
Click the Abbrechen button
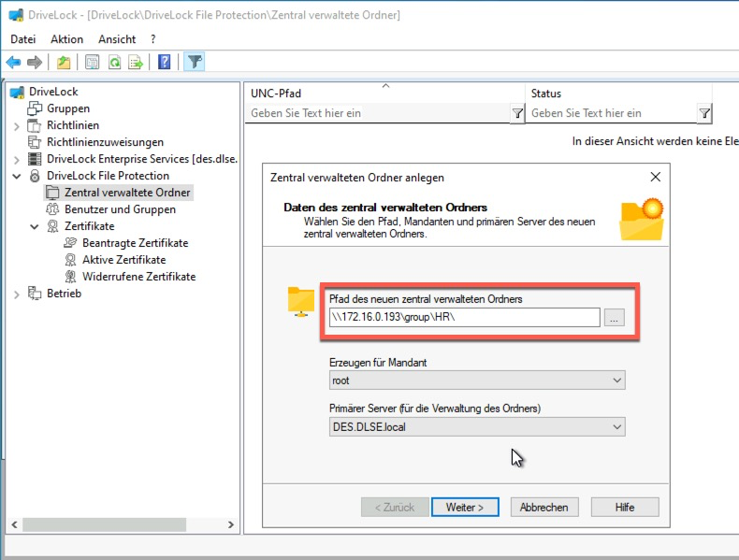(544, 508)
